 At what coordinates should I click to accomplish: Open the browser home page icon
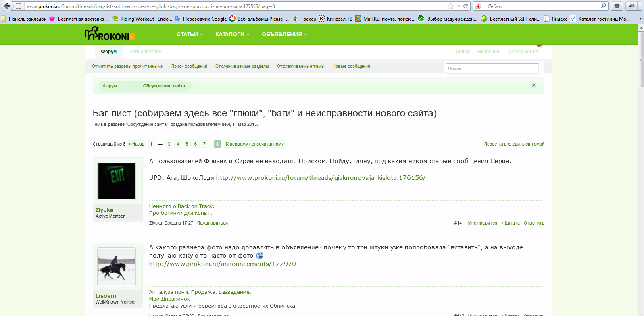617,6
